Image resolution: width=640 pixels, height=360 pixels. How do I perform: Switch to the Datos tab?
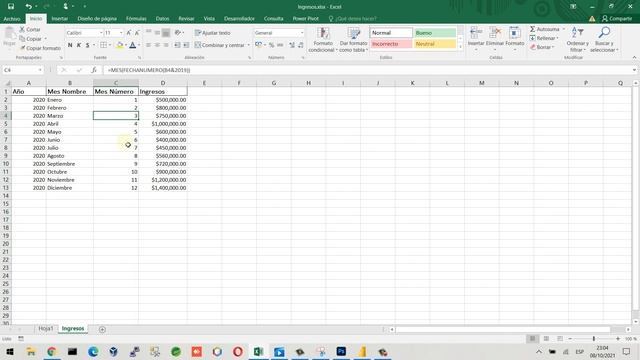click(162, 19)
